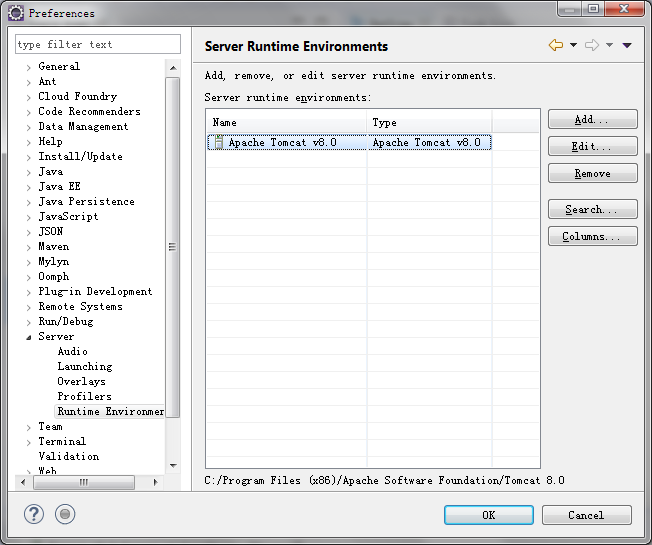Expand the Java EE node
652x545 pixels.
(28, 187)
